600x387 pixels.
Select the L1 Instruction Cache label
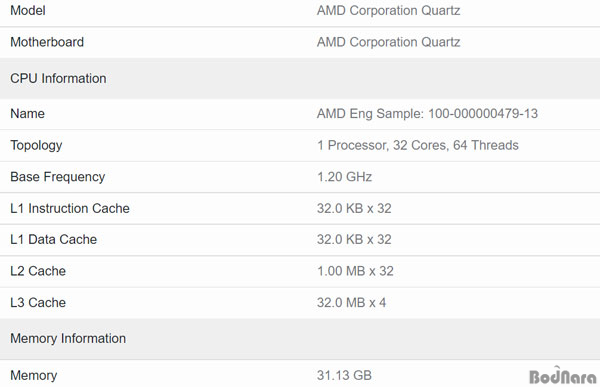(x=70, y=208)
